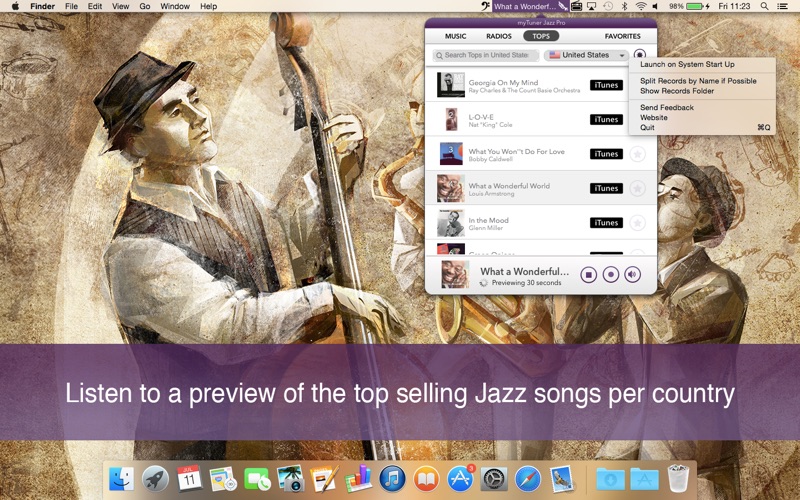Open Georgia On My Mind in iTunes
This screenshot has width=800, height=500.
[606, 85]
